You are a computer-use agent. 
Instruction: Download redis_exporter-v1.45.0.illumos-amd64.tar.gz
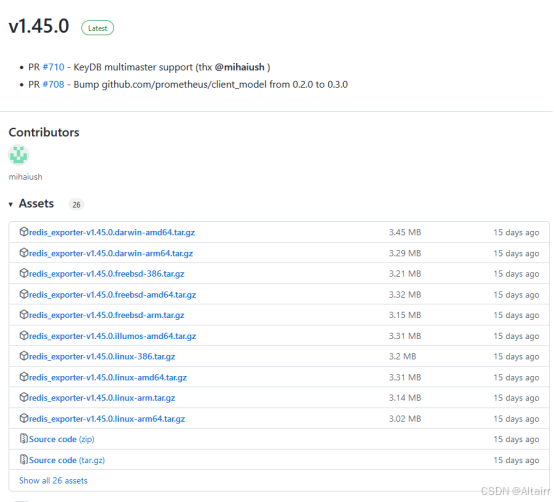tap(112, 336)
